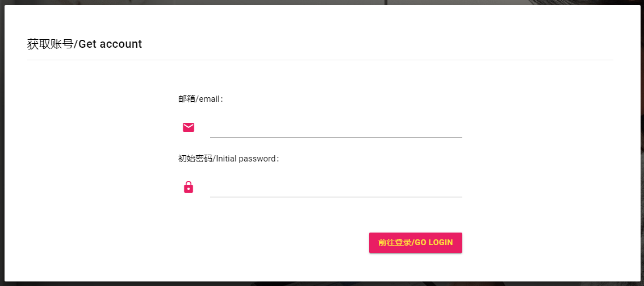Click the divider line below the heading
This screenshot has width=644, height=286.
click(320, 60)
